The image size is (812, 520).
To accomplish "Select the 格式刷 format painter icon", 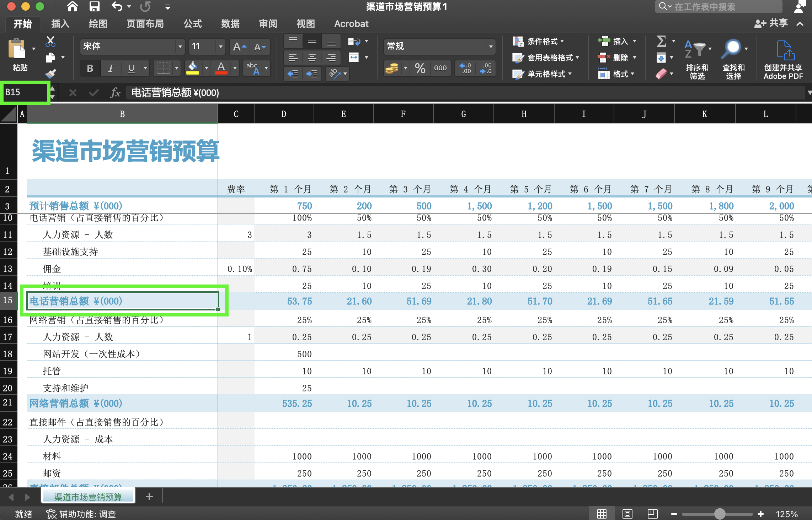I will pyautogui.click(x=50, y=73).
